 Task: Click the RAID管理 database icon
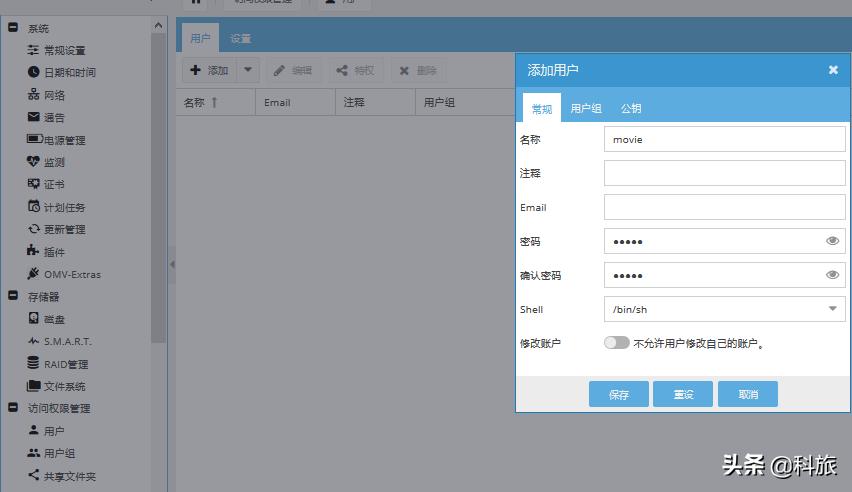tap(34, 364)
